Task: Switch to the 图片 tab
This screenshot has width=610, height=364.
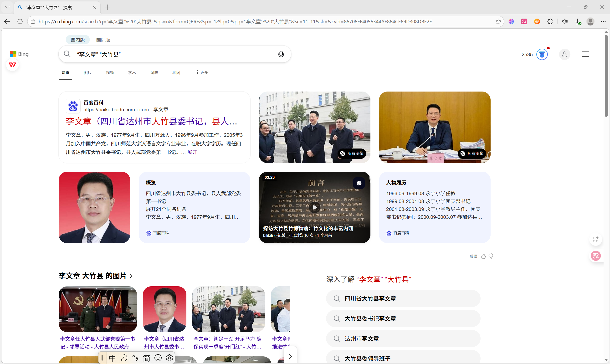Action: pos(87,73)
